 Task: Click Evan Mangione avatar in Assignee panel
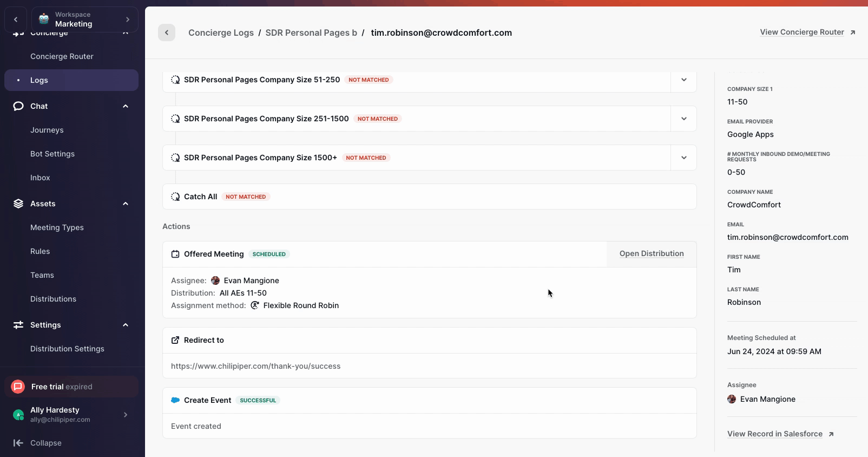[732, 399]
